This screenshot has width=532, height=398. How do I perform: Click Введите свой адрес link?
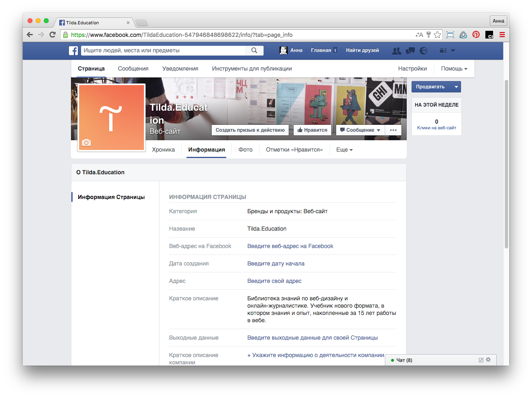(x=275, y=281)
